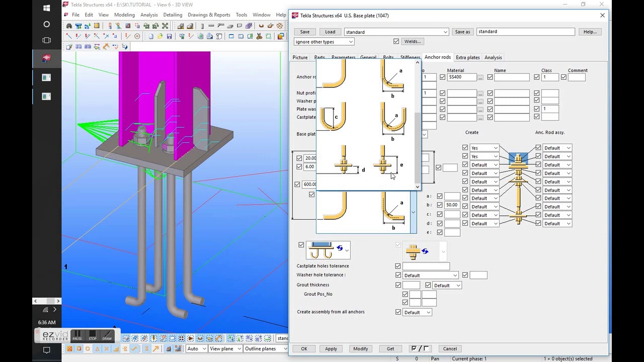Click the new model document icon
The width and height of the screenshot is (644, 362).
point(151,36)
